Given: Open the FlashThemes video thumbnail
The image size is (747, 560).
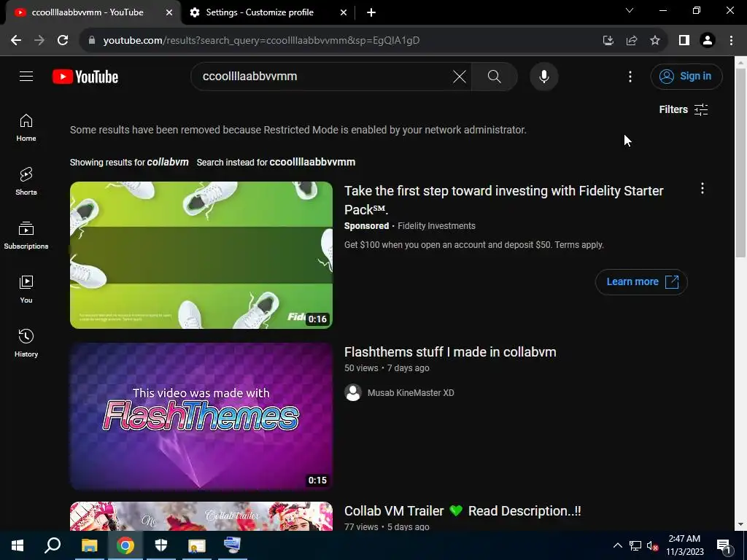Looking at the screenshot, I should pos(201,416).
